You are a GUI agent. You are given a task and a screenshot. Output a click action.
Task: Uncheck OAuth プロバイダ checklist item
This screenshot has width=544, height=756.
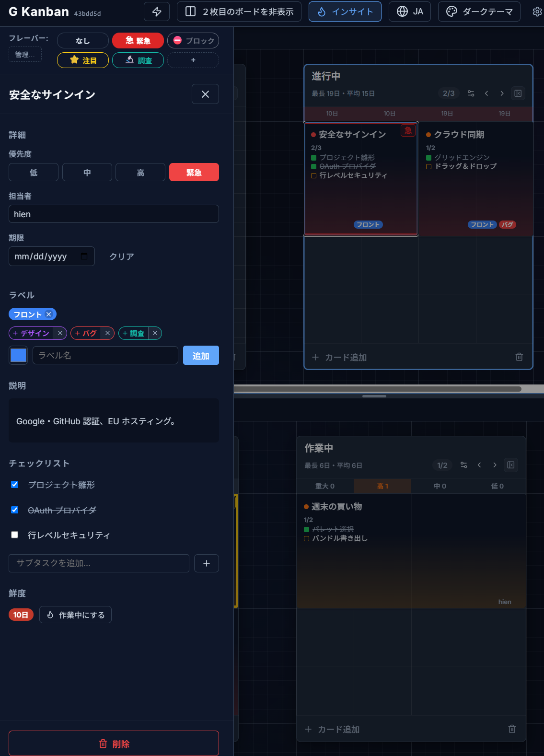coord(15,510)
